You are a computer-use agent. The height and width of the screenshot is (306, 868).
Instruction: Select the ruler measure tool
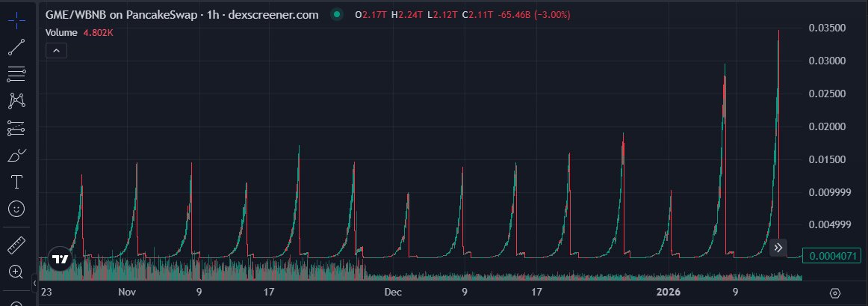click(16, 245)
